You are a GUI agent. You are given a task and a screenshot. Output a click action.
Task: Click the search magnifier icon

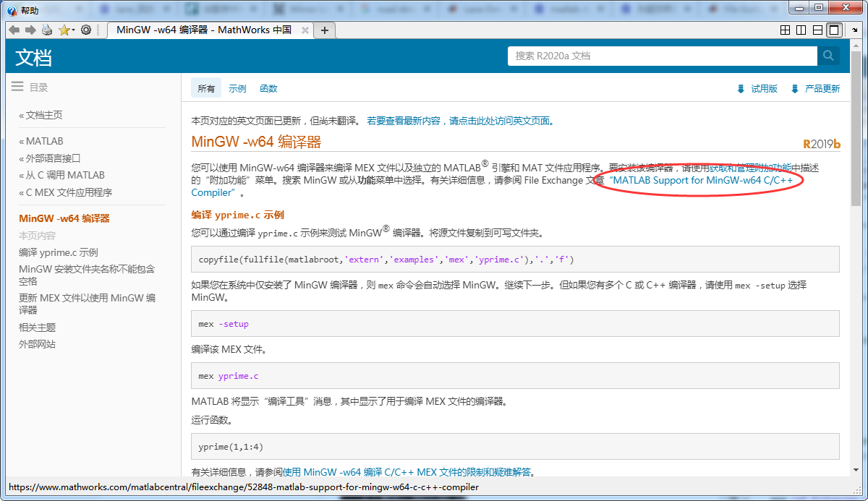(828, 56)
